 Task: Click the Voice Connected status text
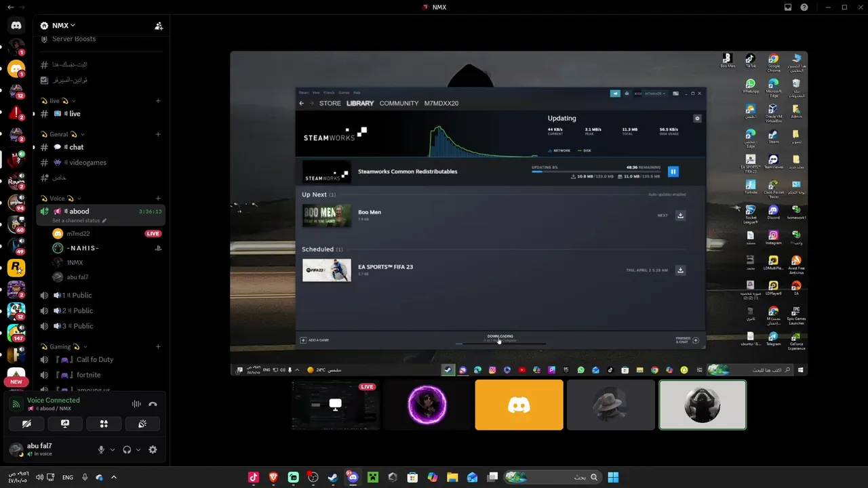(54, 400)
